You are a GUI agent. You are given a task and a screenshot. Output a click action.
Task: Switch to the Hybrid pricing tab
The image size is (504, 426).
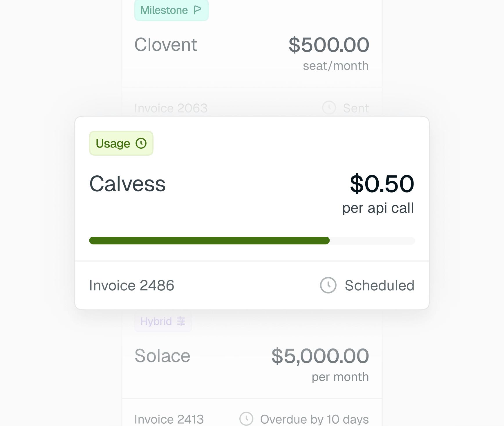coord(163,321)
